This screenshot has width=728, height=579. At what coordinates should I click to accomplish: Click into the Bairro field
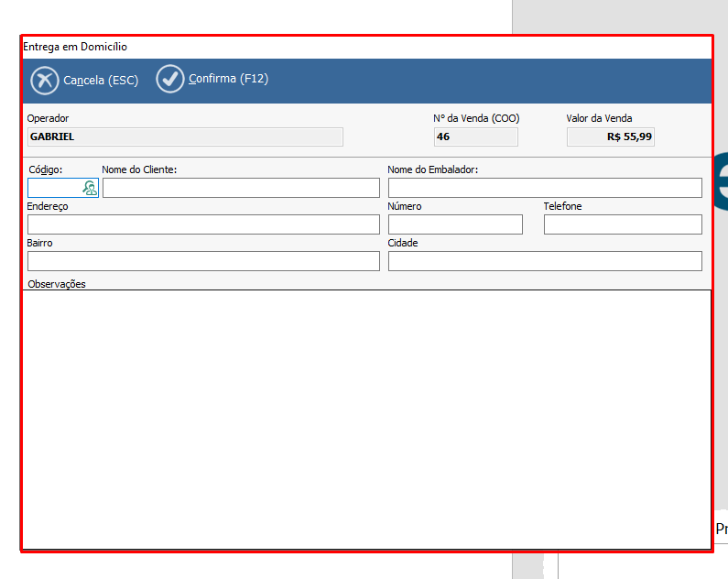click(x=203, y=261)
